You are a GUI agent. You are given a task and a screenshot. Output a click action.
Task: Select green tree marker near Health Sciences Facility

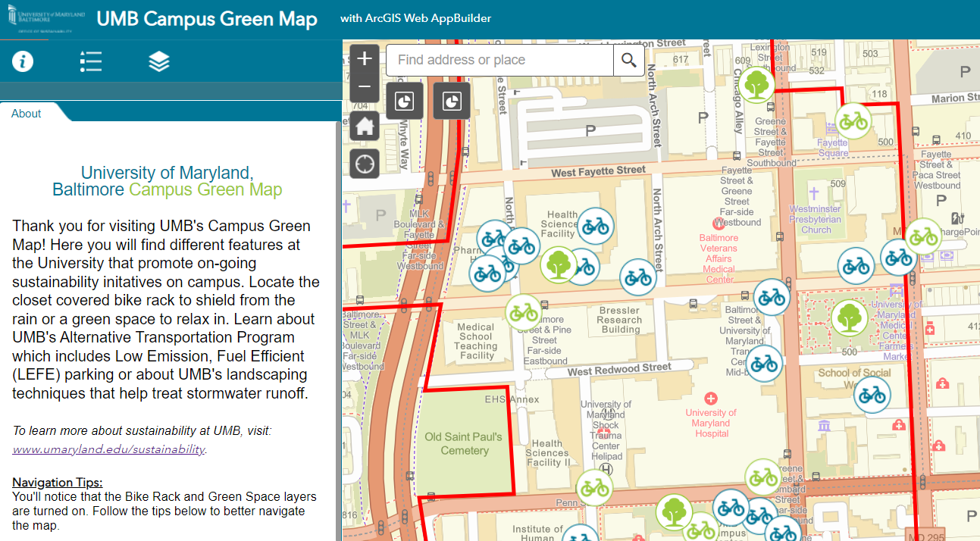(559, 264)
